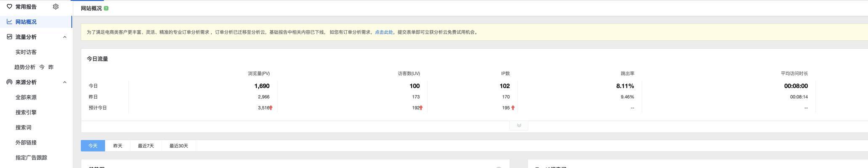Image resolution: width=868 pixels, height=168 pixels.
Task: Click yesterday's IP value 170
Action: tap(506, 97)
